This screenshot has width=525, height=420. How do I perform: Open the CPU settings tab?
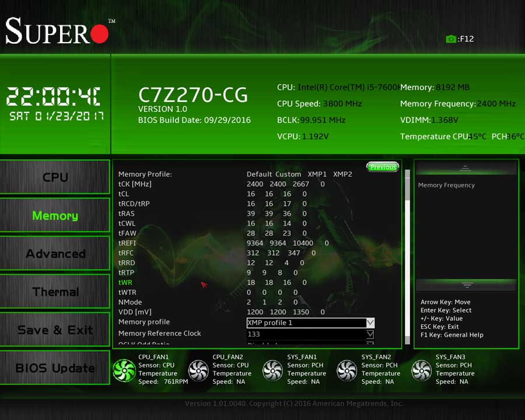pos(55,177)
